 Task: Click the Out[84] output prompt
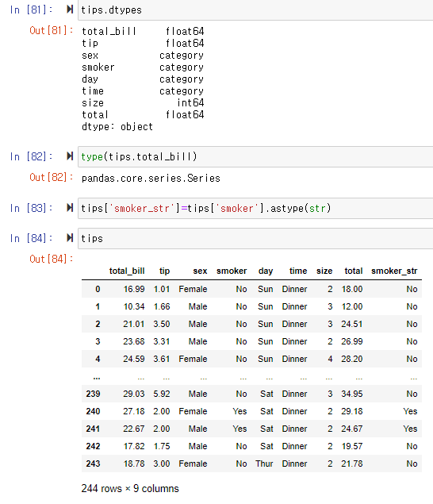click(x=51, y=259)
